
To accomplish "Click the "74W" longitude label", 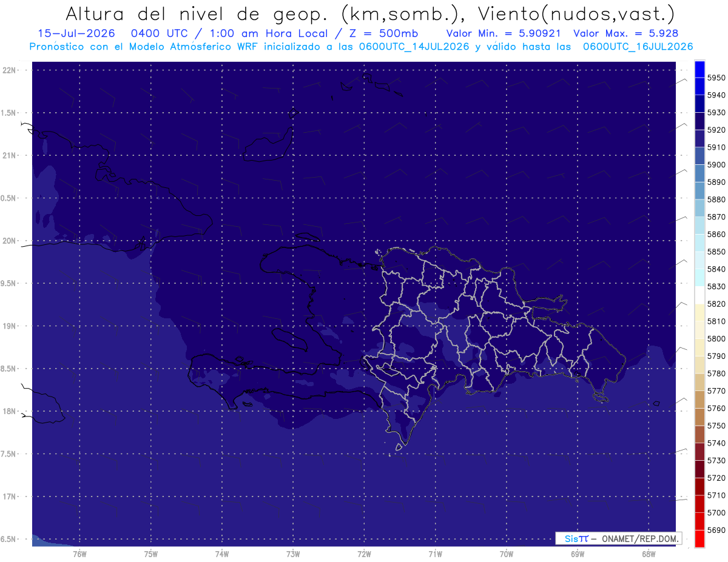I will click(x=221, y=554).
